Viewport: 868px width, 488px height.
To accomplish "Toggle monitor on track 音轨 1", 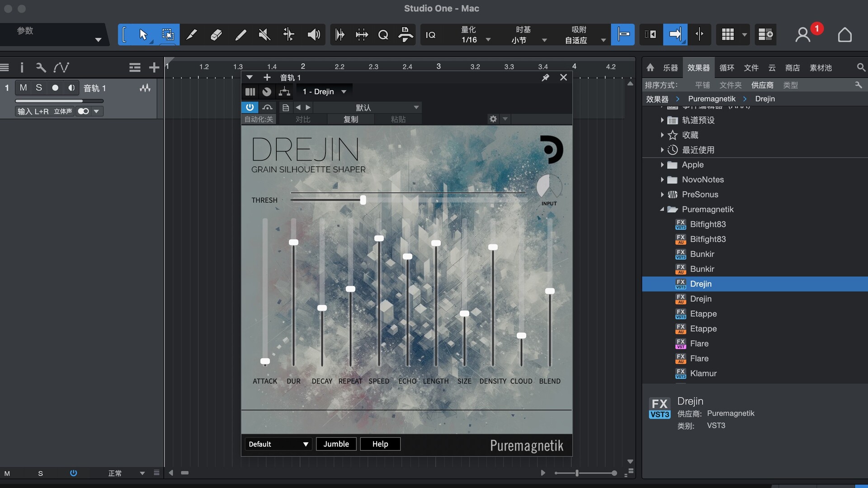I will point(71,88).
